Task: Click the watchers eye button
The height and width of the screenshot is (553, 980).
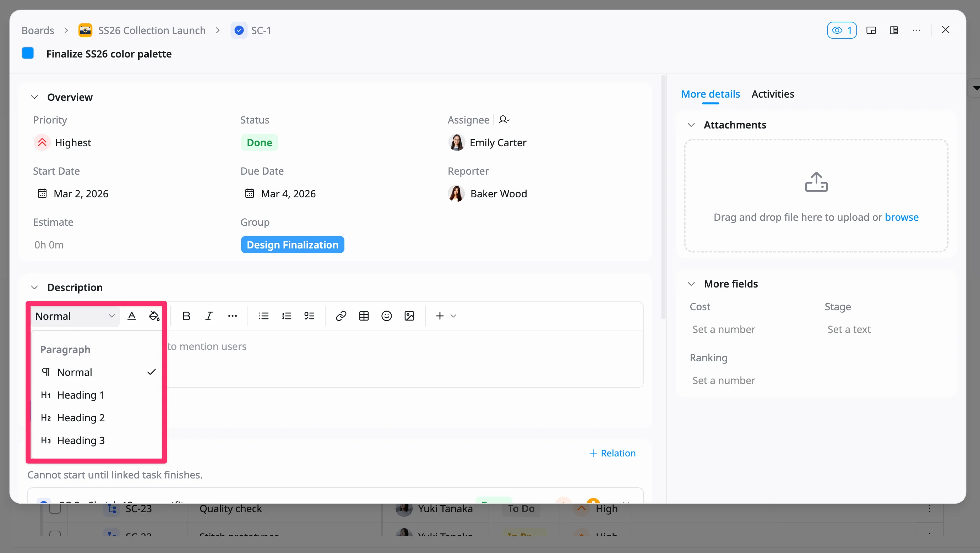Action: pyautogui.click(x=842, y=30)
